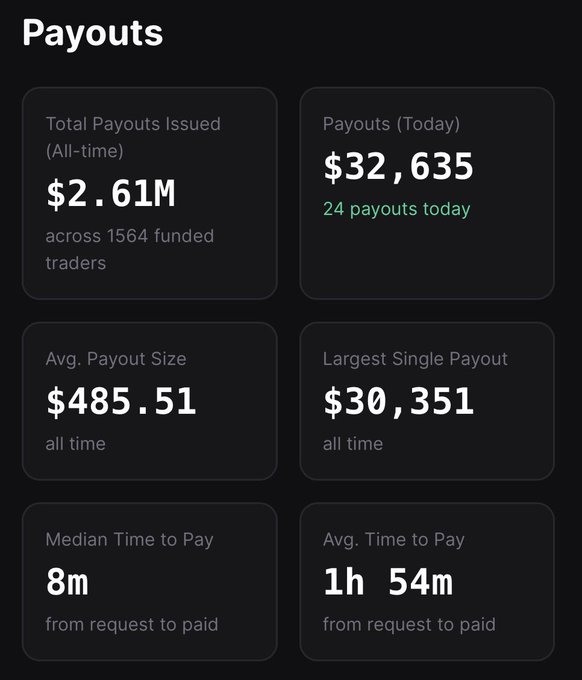The image size is (582, 680).
Task: Click 'all time' under Largest Single Payout
Action: point(353,444)
